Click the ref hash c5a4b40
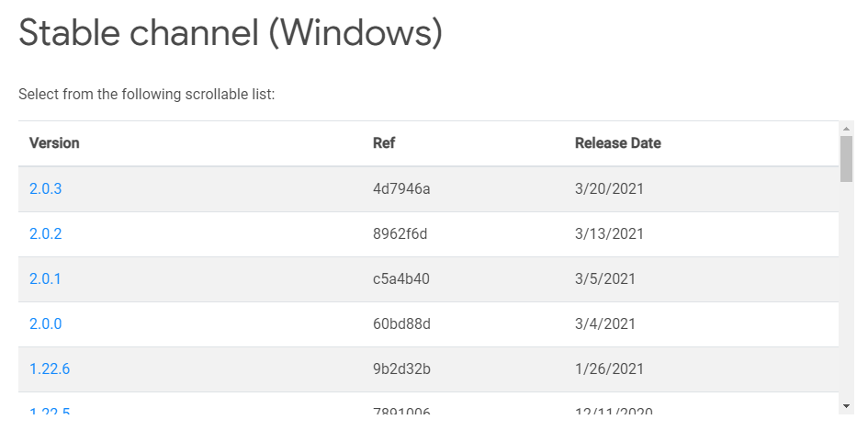This screenshot has height=431, width=868. tap(401, 278)
